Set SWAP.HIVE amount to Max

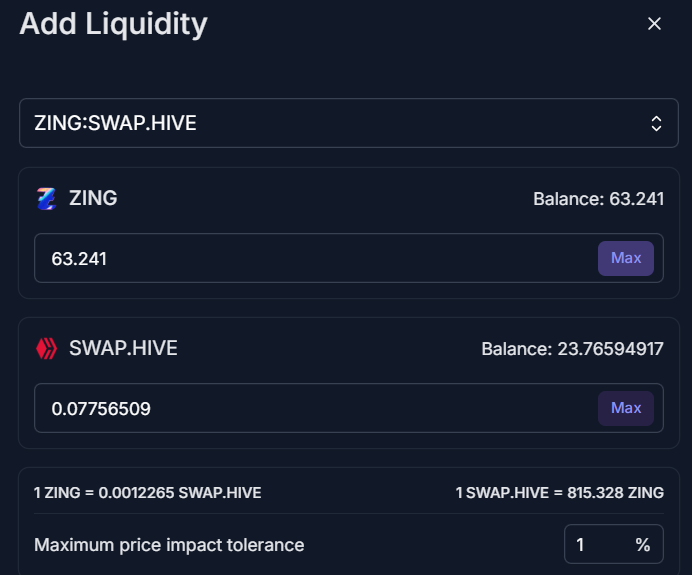pyautogui.click(x=626, y=408)
